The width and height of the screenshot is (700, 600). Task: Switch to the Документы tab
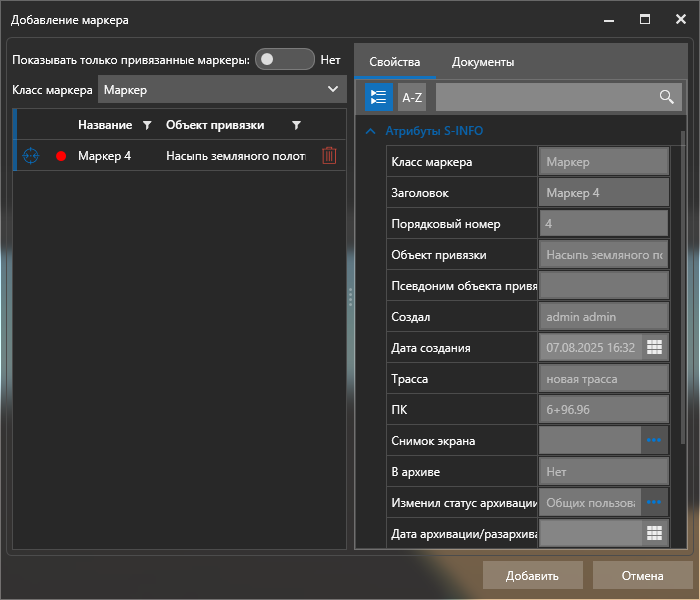pyautogui.click(x=483, y=62)
